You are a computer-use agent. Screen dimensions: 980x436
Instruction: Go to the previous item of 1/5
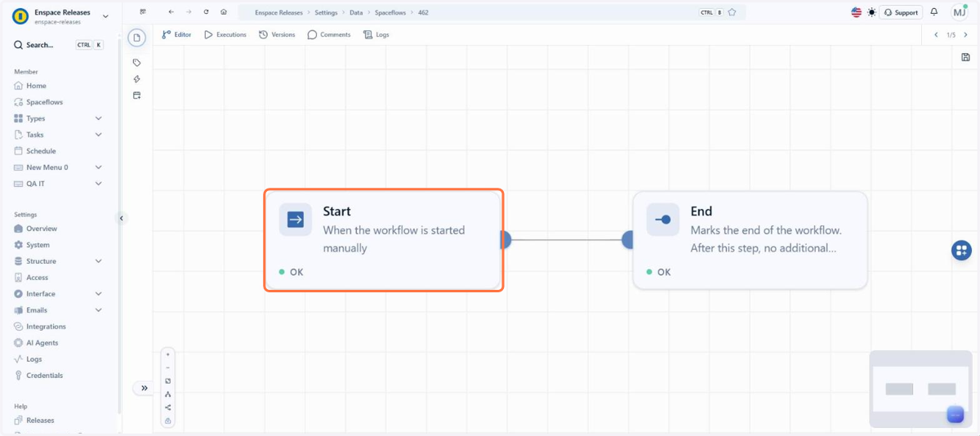tap(937, 35)
